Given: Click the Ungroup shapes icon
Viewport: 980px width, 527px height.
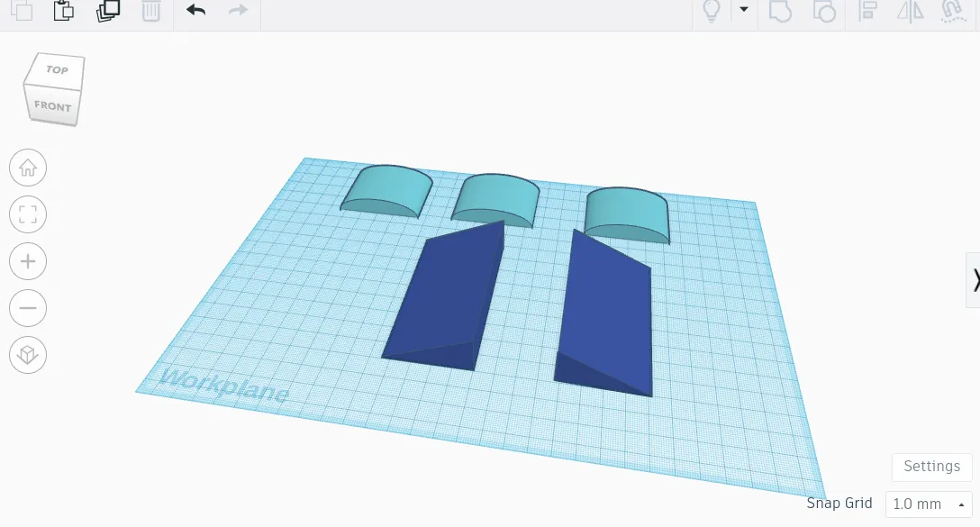Looking at the screenshot, I should click(x=824, y=10).
